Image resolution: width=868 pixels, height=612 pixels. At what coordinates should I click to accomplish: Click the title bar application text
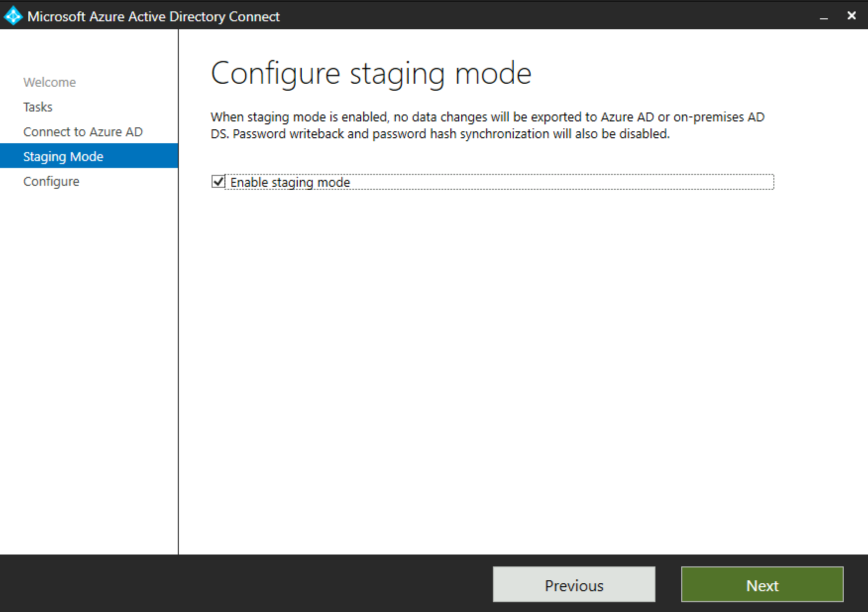coord(154,16)
